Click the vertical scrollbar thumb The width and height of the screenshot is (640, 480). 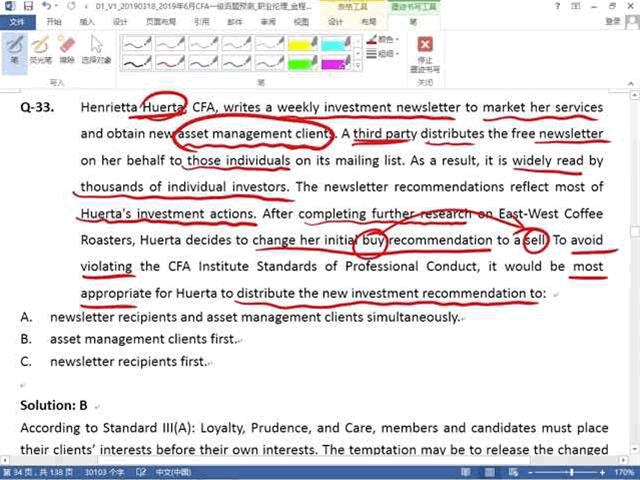tap(635, 231)
